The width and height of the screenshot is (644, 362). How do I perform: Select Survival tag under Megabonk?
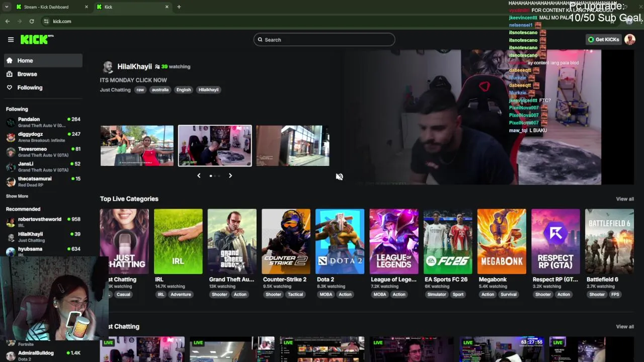tap(509, 295)
